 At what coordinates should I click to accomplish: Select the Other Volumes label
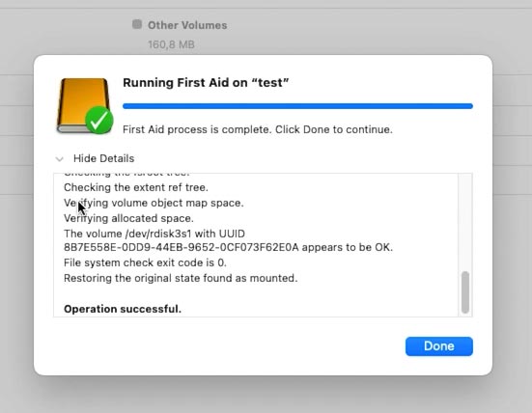click(187, 25)
